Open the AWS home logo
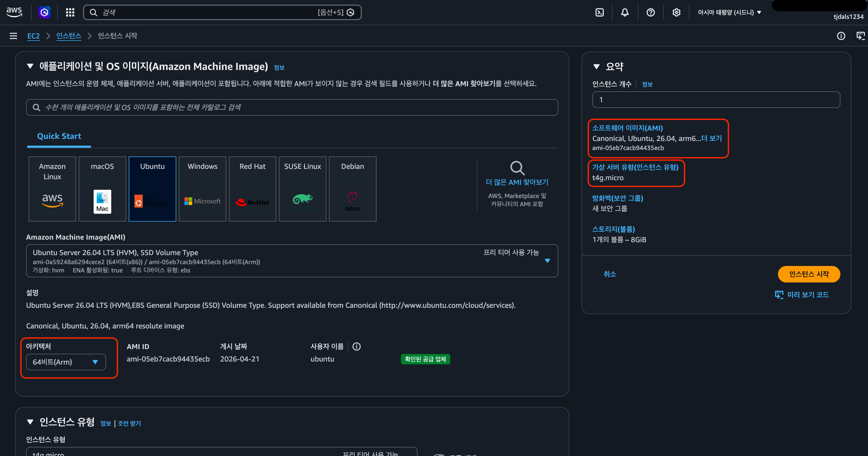 click(14, 12)
